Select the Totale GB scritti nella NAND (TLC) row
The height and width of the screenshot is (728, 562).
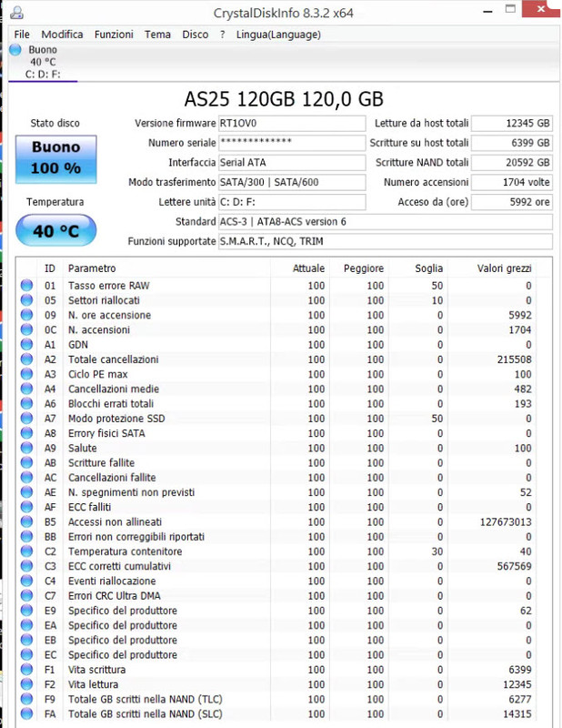(278, 699)
